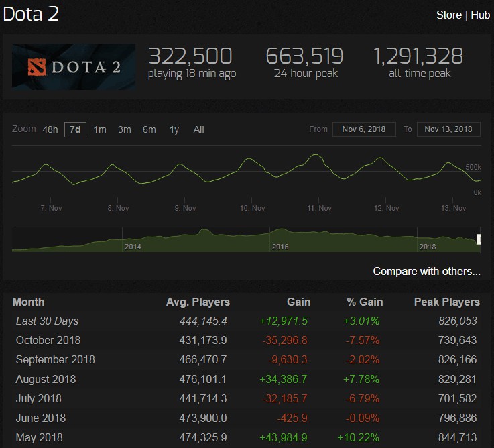Click the +10.22% percent cell
The image size is (494, 448).
(x=359, y=437)
